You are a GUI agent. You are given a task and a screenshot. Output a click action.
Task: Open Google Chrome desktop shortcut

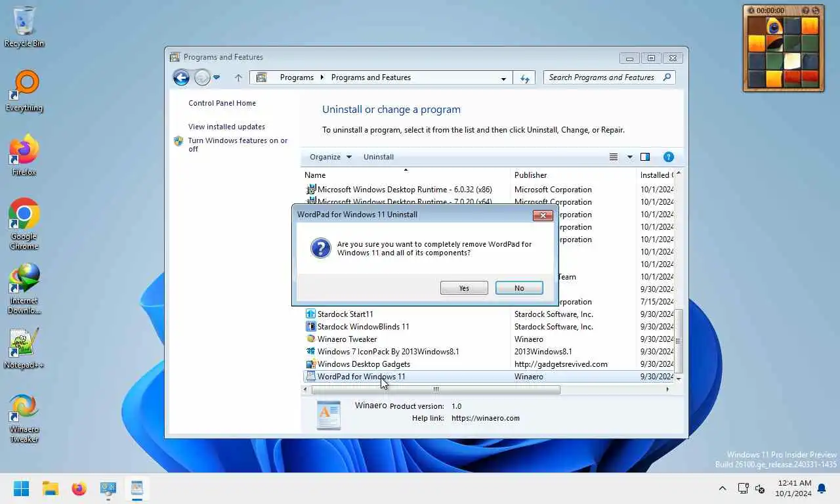[x=24, y=224]
